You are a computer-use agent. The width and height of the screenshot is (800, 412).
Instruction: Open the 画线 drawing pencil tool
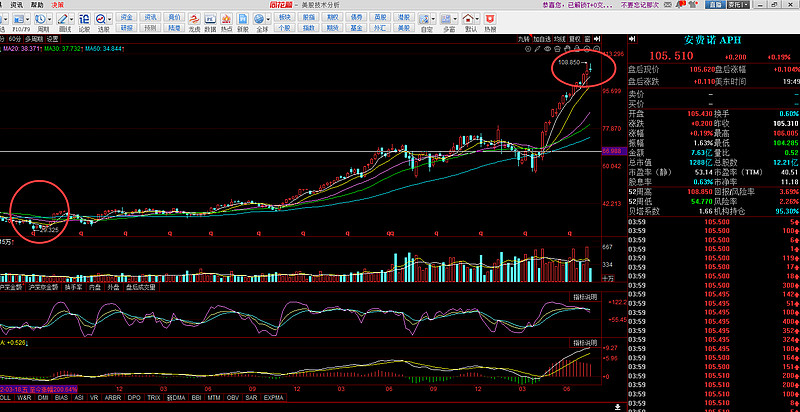[62, 19]
